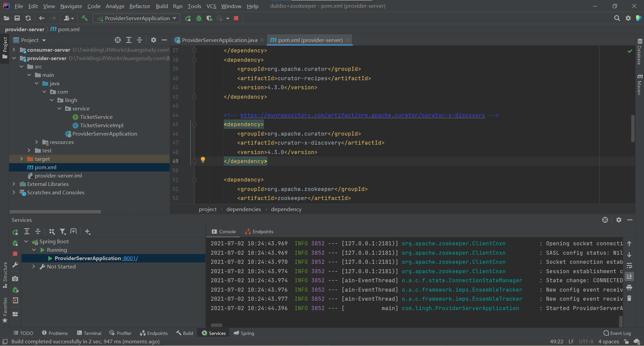This screenshot has height=346, width=644.
Task: Filter services with funnel icon
Action: [63, 231]
